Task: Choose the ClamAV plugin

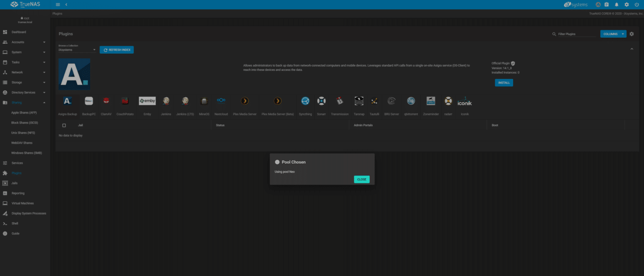Action: [x=106, y=101]
